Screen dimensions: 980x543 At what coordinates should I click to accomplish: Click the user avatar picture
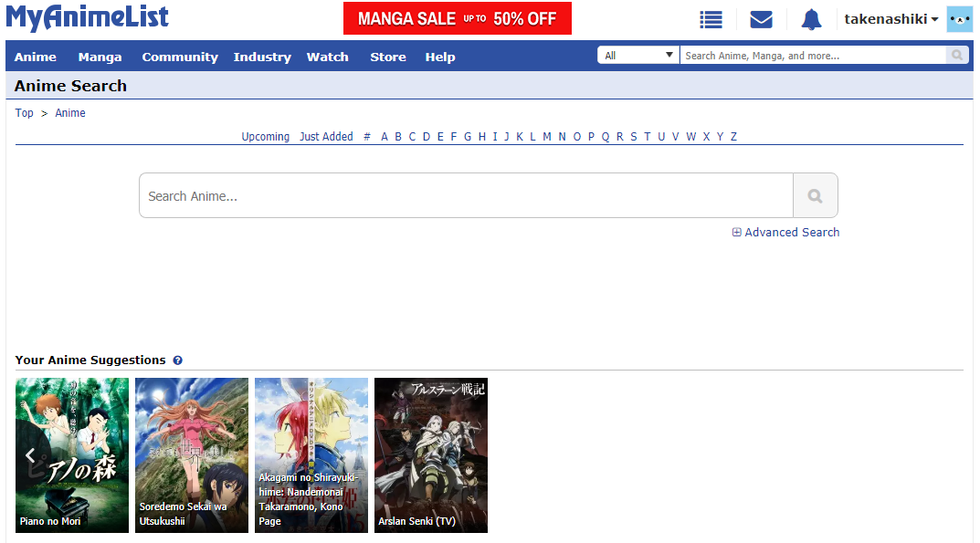960,19
